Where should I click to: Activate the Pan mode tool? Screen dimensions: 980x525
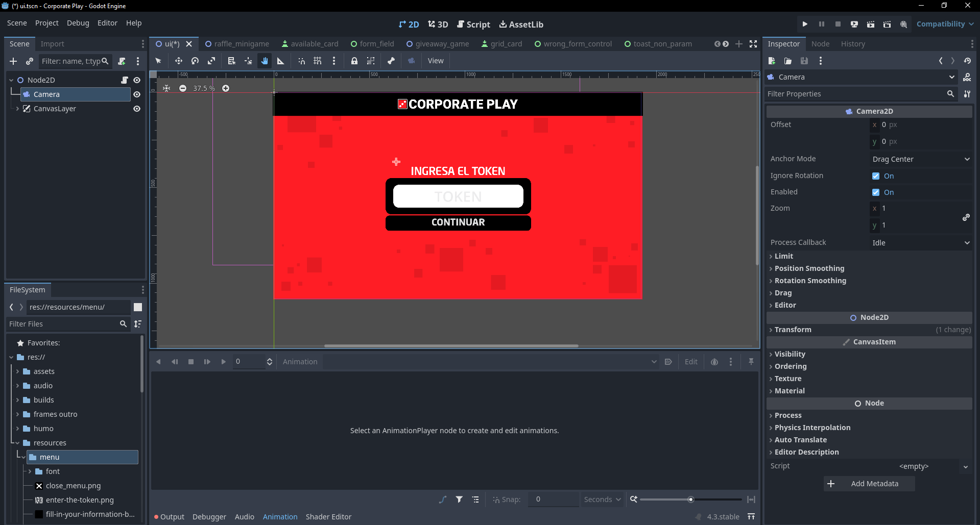tap(265, 61)
